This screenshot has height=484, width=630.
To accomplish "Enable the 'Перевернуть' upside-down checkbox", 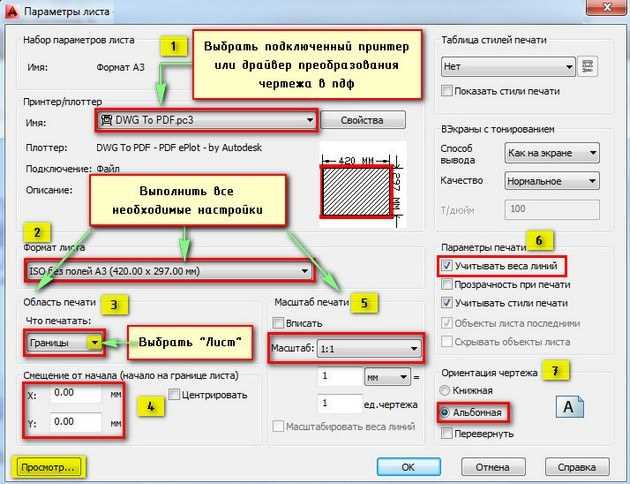I will coord(446,433).
